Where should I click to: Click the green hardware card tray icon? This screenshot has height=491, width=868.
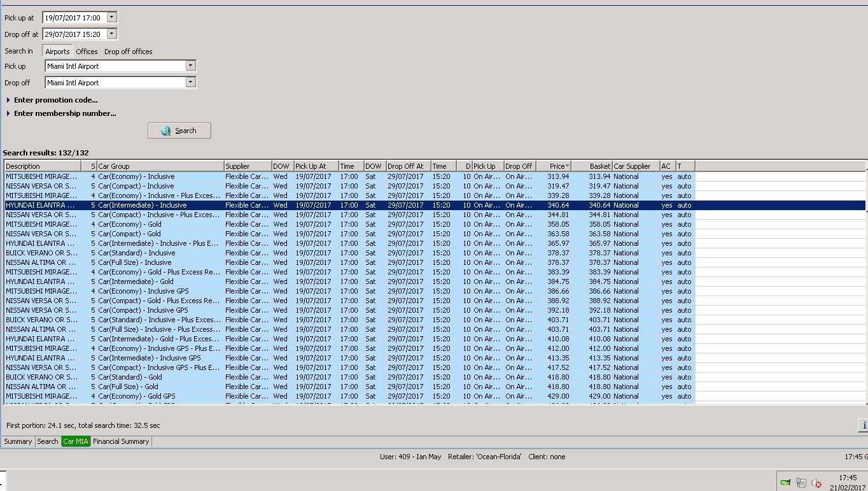click(x=786, y=483)
